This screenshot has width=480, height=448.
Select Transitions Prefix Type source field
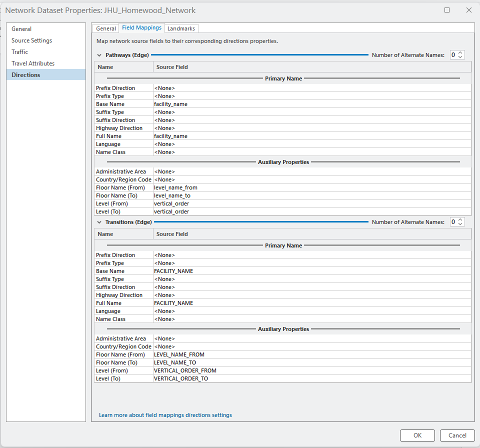pos(312,262)
